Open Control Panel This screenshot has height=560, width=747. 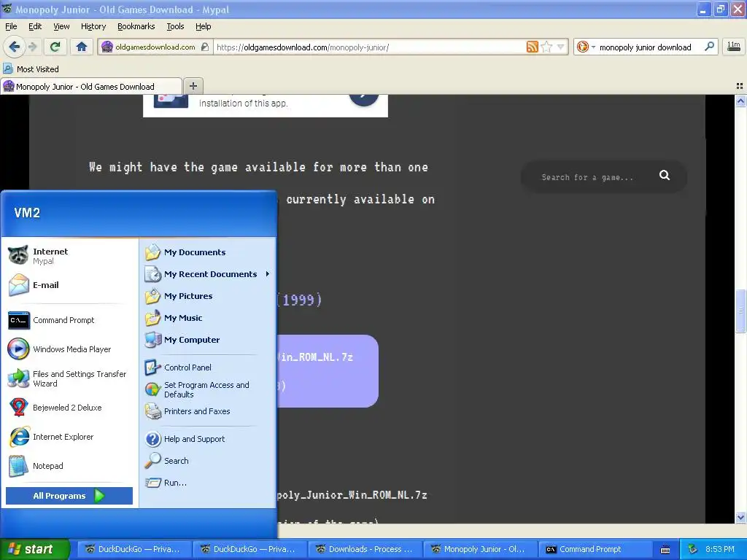point(208,367)
